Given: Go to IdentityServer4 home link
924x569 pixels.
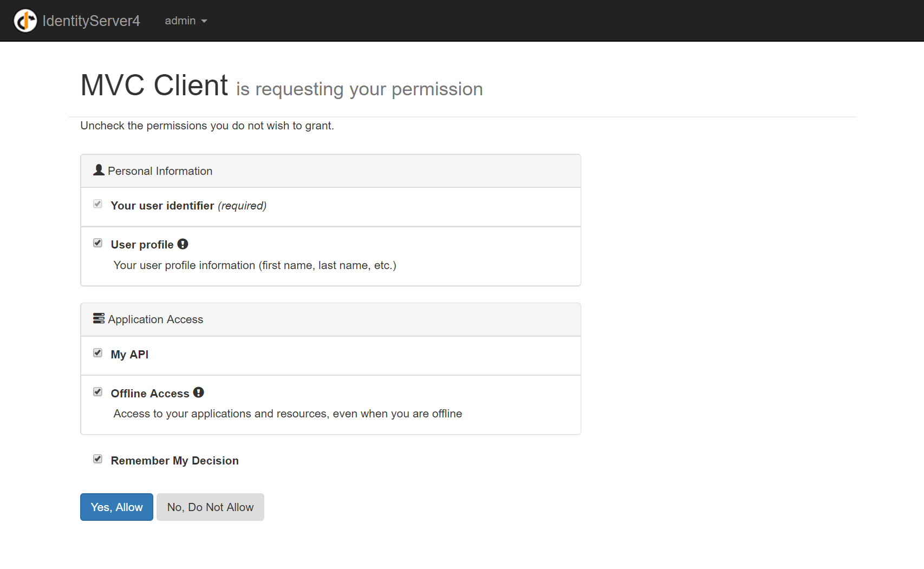Looking at the screenshot, I should [x=91, y=21].
